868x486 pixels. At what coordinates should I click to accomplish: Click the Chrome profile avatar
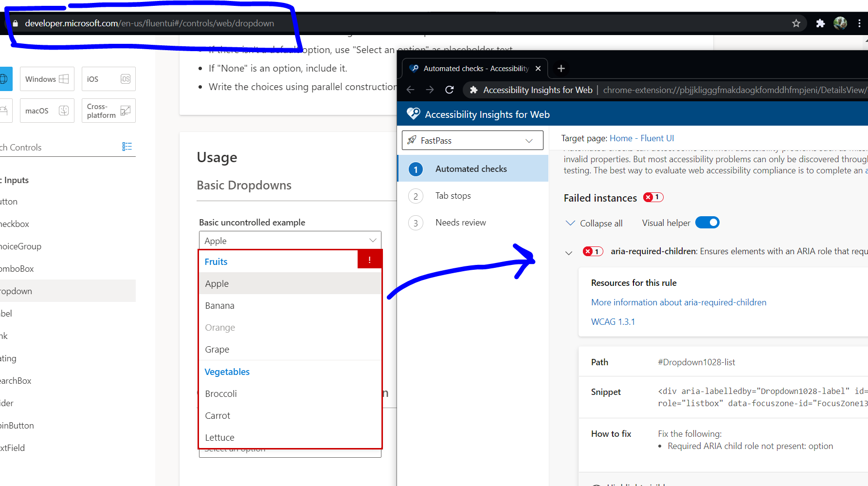[x=840, y=23]
